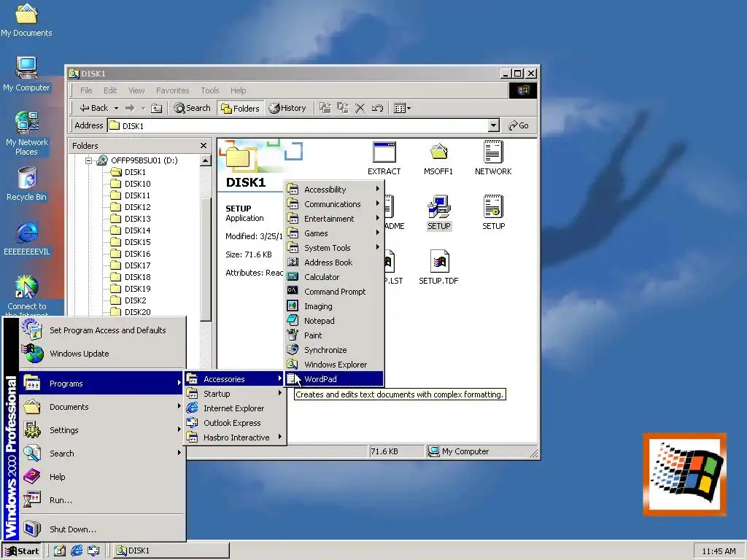Expand the Startup programs submenu

(235, 394)
